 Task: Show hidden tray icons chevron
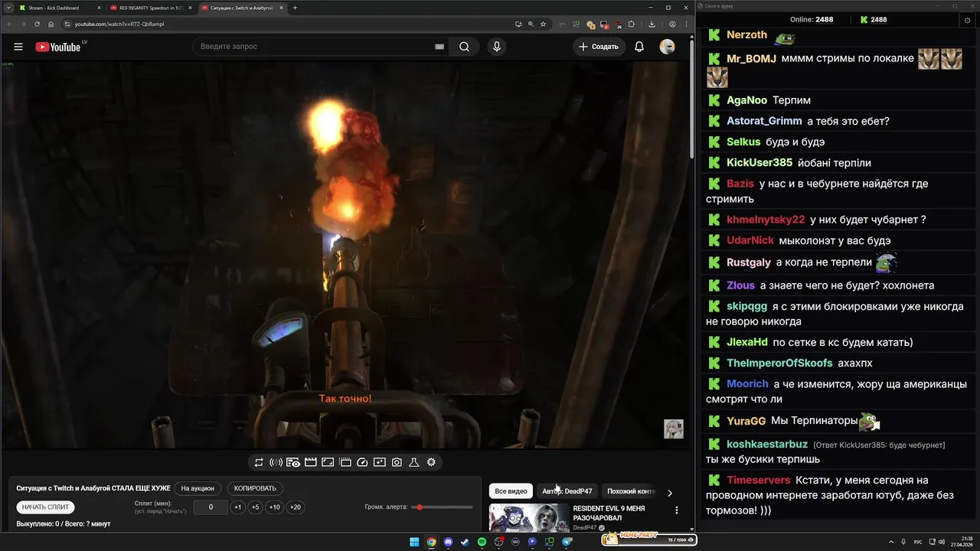click(891, 542)
